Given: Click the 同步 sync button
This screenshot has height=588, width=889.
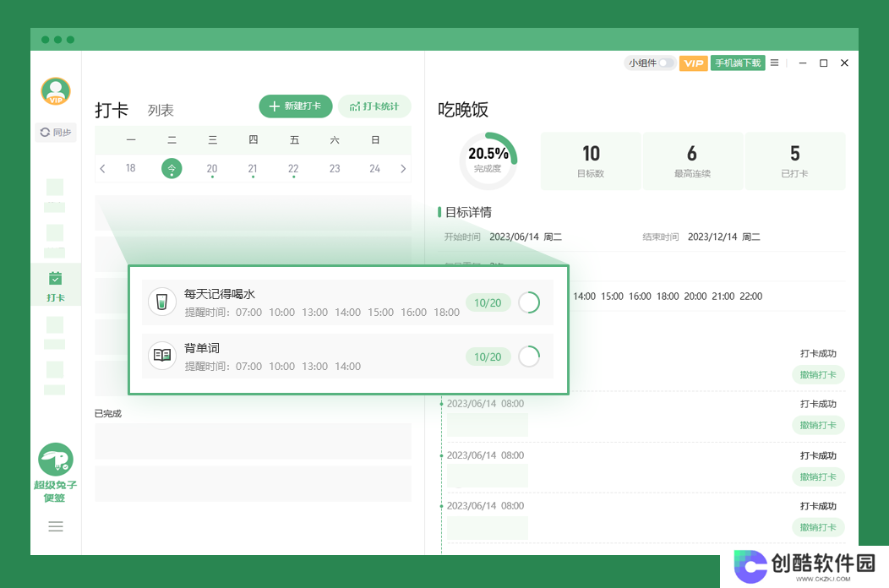Looking at the screenshot, I should click(x=56, y=132).
